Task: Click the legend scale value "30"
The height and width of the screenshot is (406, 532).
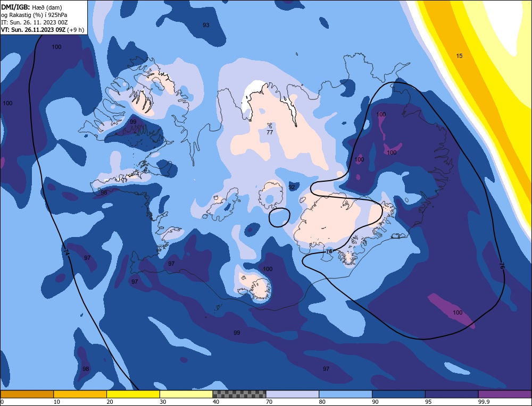Action: pos(163,402)
